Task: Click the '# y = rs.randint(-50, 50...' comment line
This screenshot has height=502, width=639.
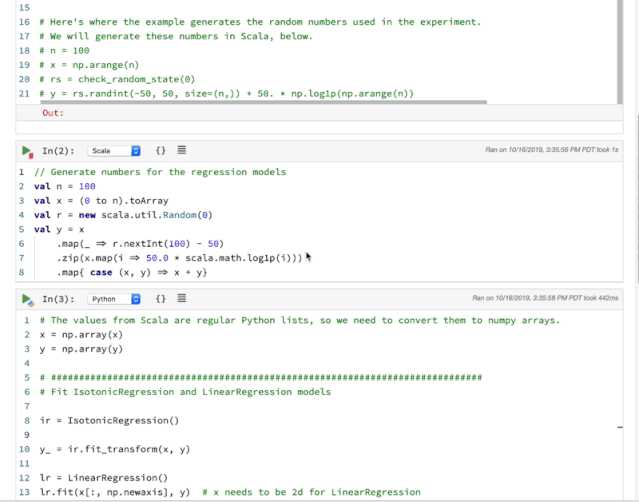Action: tap(227, 94)
